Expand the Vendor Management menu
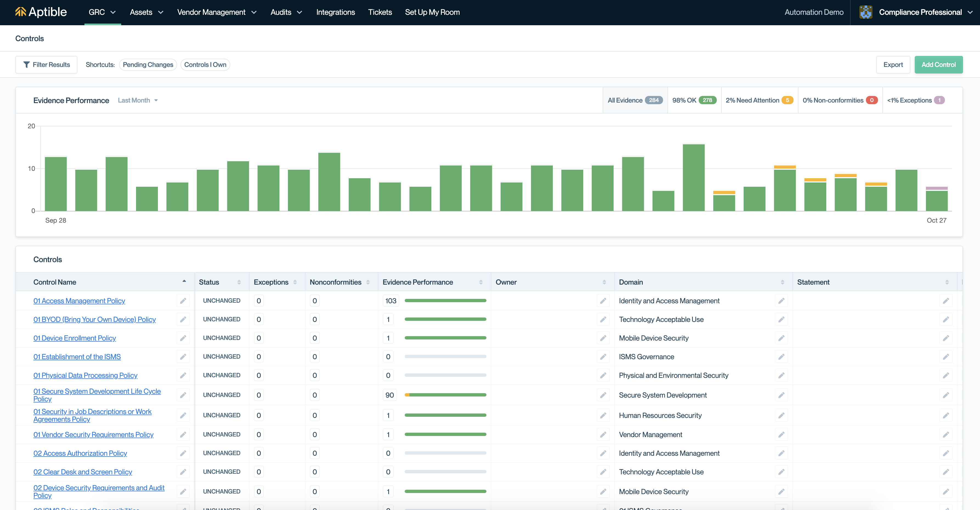 coord(216,12)
